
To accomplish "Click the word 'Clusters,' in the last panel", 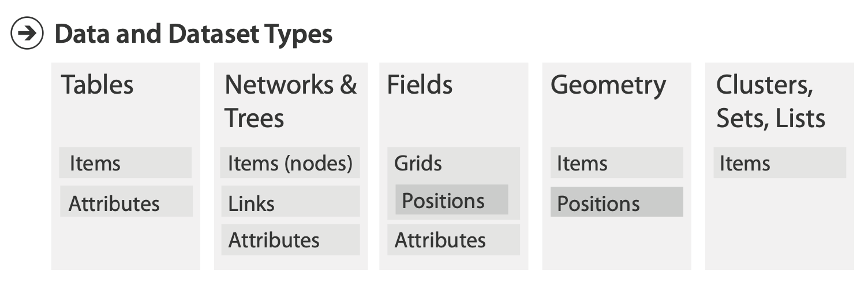I will pos(764,85).
